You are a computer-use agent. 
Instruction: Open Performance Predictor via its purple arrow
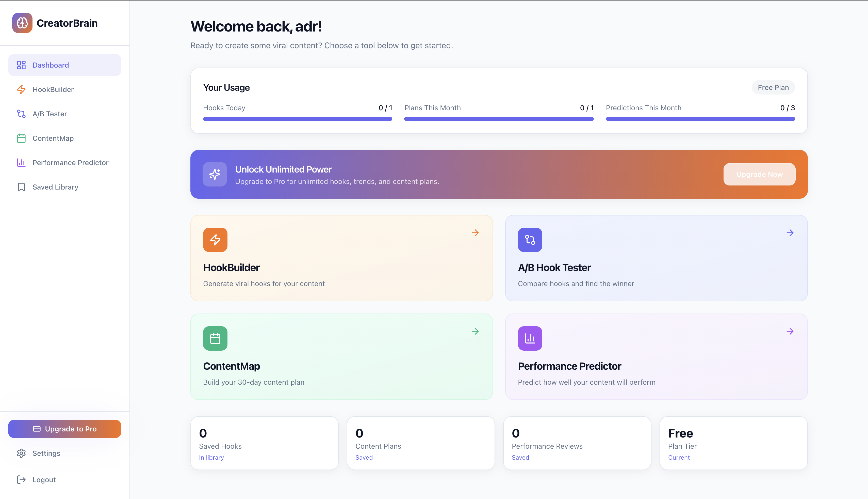790,331
